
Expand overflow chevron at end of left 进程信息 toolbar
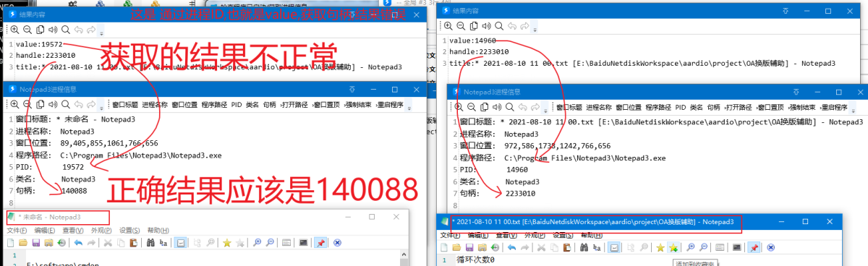click(410, 106)
